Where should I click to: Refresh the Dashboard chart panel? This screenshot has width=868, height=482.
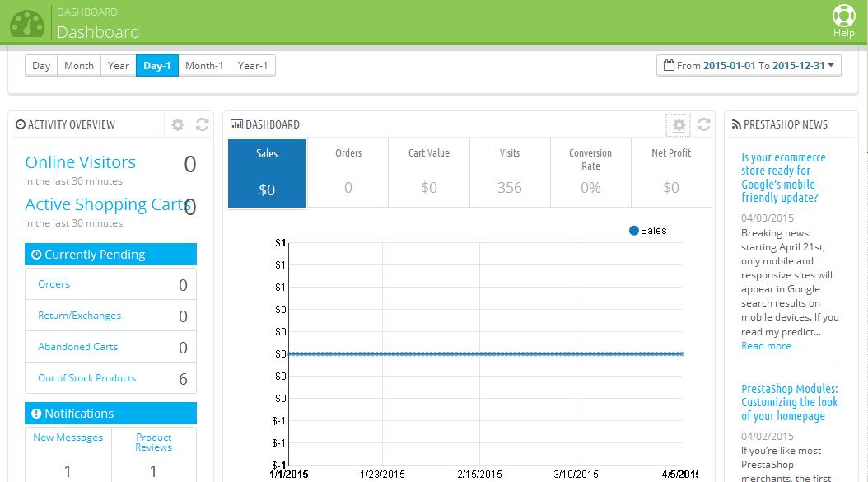tap(703, 124)
